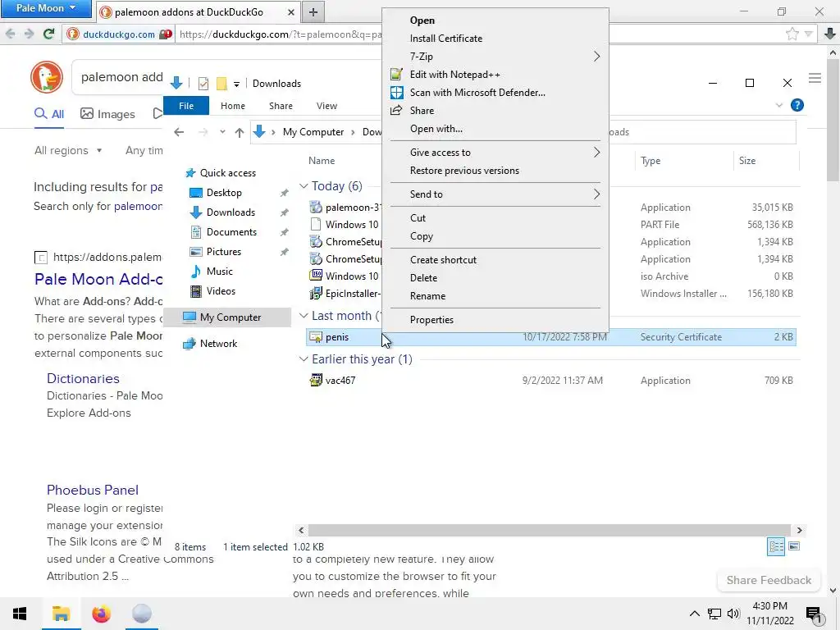Choose Cut in the context menu
Screen dimensions: 840x630
point(418,218)
